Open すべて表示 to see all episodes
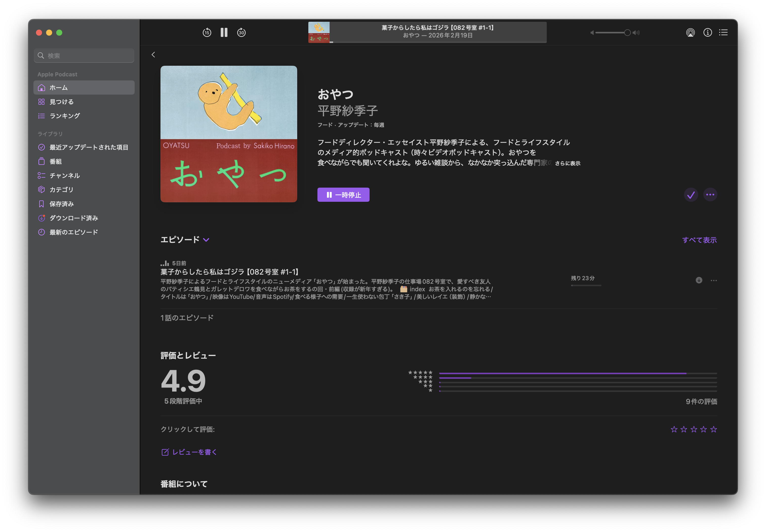 coord(699,240)
